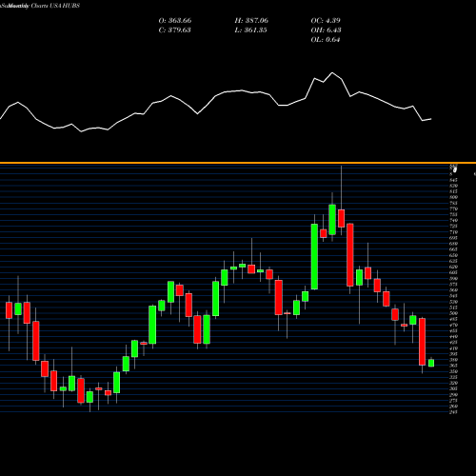Image resolution: width=476 pixels, height=476 pixels.
Task: Click the 800 price axis label
Action: click(453, 197)
